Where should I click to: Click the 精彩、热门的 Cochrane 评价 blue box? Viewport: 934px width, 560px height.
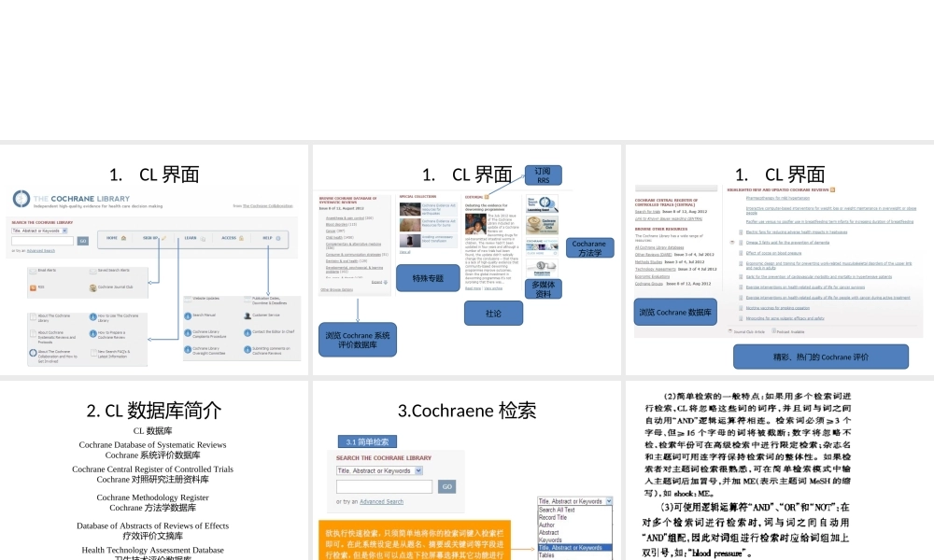coord(821,357)
